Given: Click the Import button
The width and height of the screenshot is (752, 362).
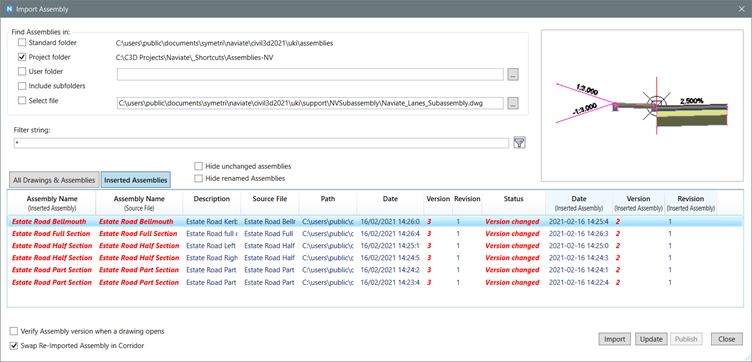Looking at the screenshot, I should tap(615, 339).
